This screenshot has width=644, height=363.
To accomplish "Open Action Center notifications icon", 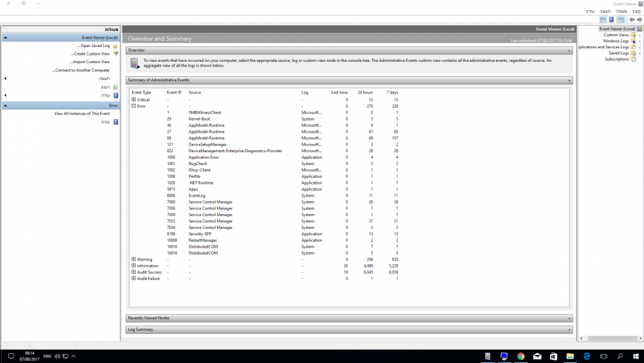I will (x=11, y=357).
